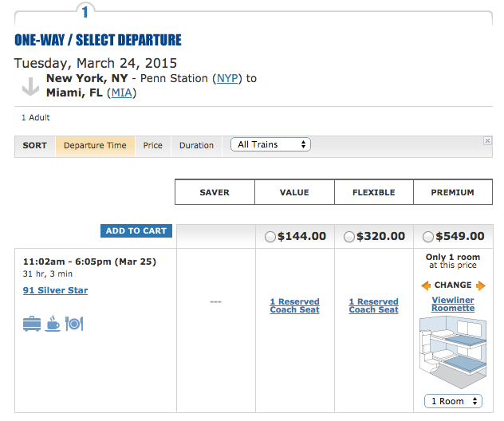
Task: Sort results by Price
Action: point(153,146)
